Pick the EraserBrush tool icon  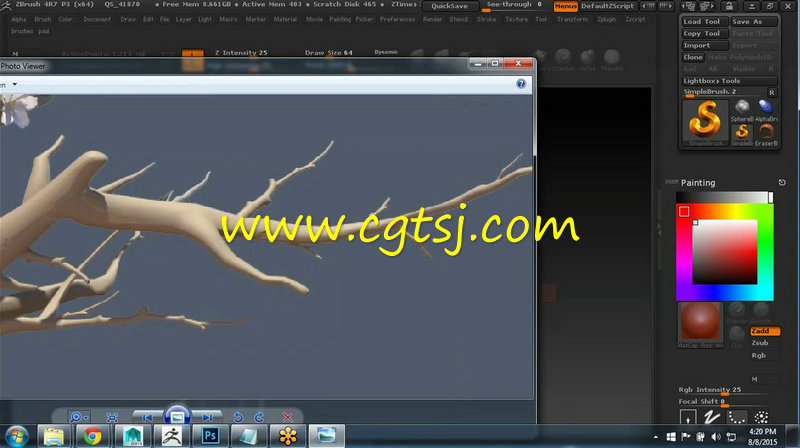[766, 135]
